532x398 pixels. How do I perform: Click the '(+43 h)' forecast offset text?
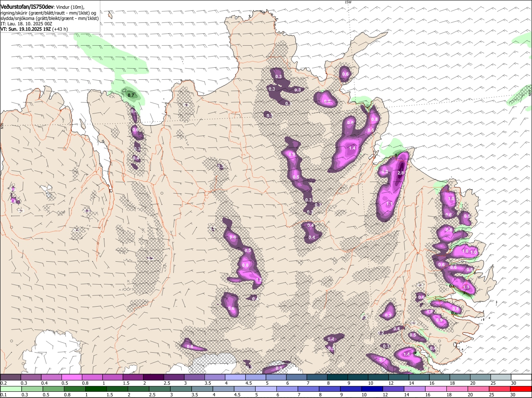tap(60, 29)
